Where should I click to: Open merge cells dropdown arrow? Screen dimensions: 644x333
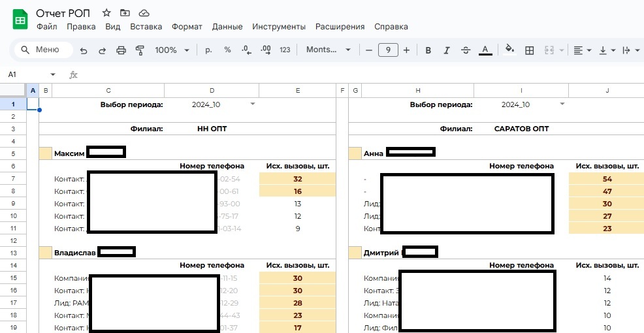(562, 50)
